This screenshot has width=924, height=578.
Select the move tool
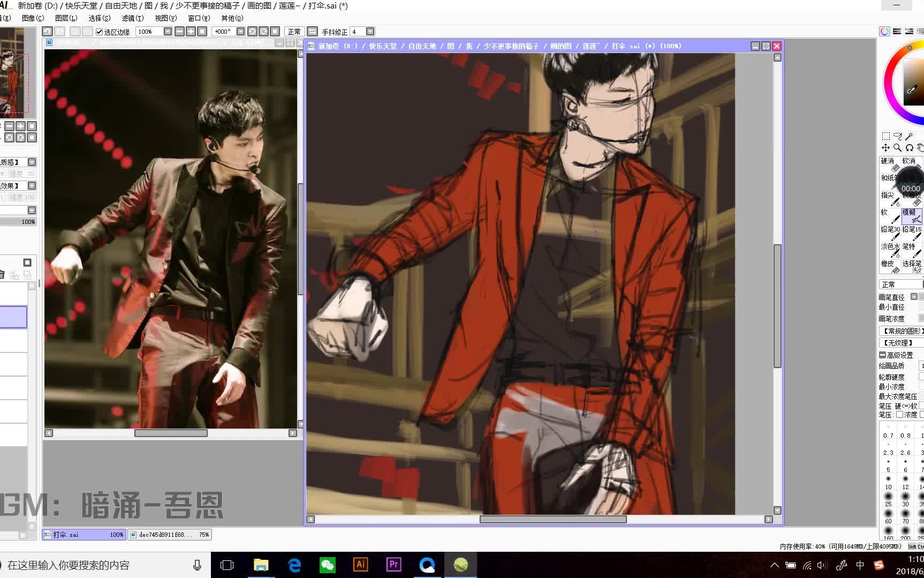pos(886,147)
